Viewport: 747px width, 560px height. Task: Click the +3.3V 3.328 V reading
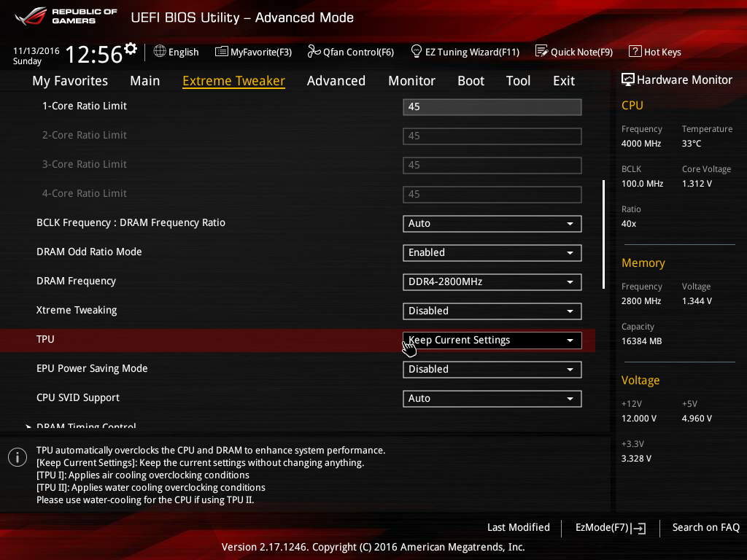coord(636,458)
